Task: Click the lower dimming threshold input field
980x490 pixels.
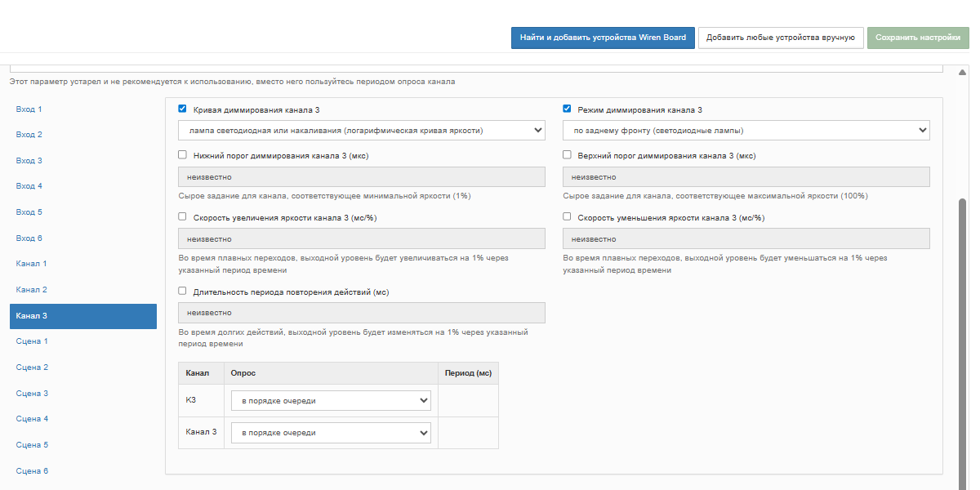Action: tap(361, 177)
